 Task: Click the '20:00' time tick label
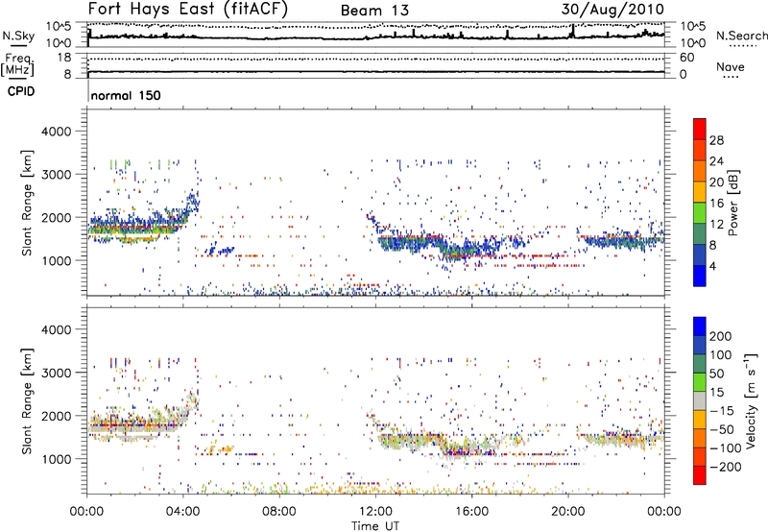click(568, 512)
